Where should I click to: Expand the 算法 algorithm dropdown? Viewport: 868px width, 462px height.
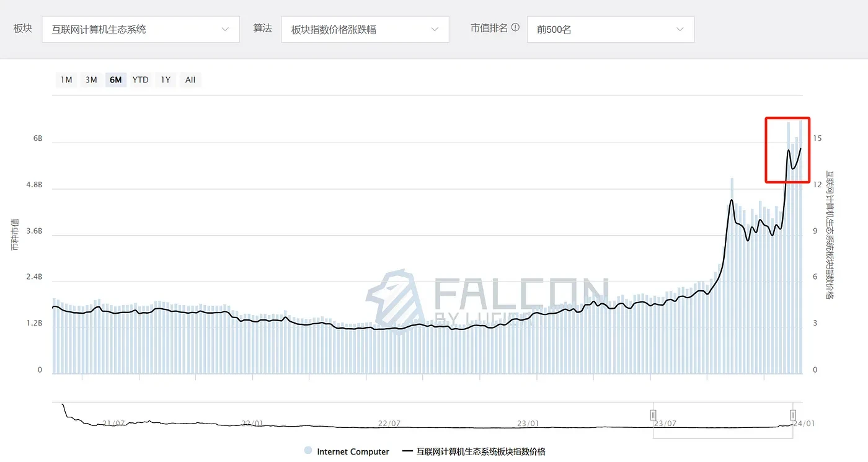click(x=365, y=29)
